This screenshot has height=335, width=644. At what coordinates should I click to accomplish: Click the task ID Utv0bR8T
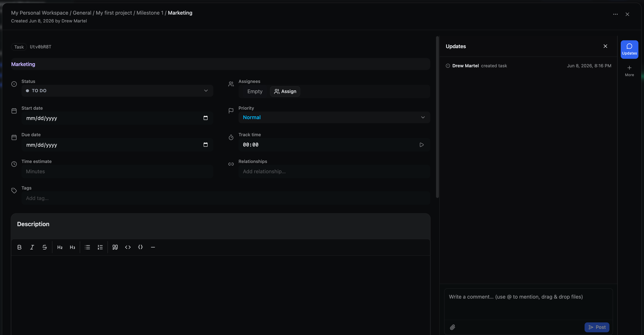pos(40,47)
